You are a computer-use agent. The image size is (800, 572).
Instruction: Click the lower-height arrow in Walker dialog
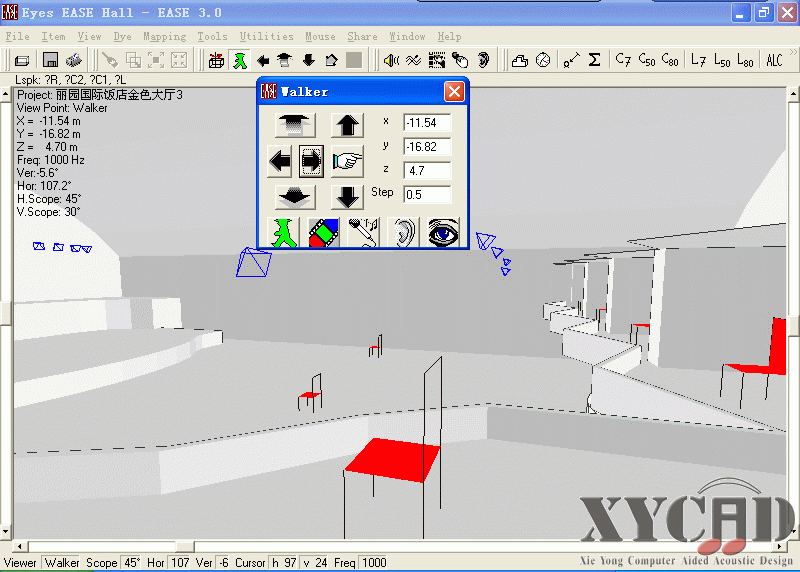click(x=295, y=197)
